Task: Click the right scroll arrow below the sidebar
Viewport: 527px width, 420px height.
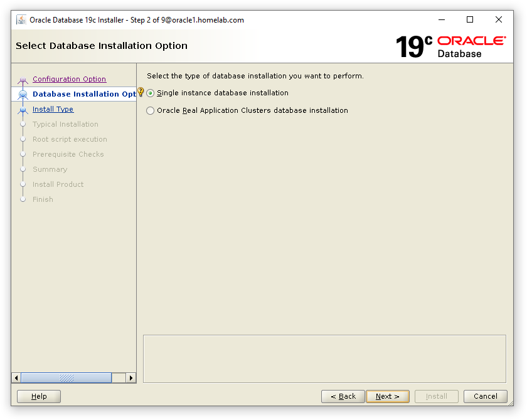Action: tap(131, 377)
